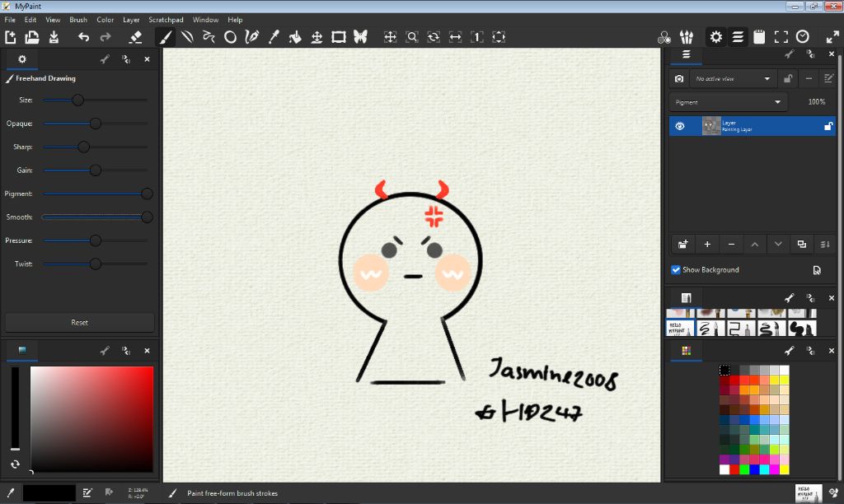Open the Symmetry butterfly tool
The width and height of the screenshot is (844, 504).
360,37
